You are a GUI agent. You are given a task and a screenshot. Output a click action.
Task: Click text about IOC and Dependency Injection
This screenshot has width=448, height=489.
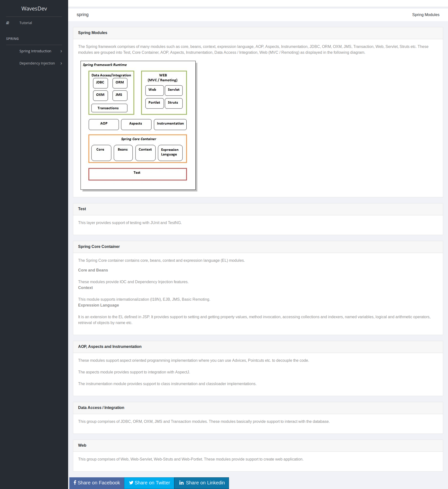(133, 282)
